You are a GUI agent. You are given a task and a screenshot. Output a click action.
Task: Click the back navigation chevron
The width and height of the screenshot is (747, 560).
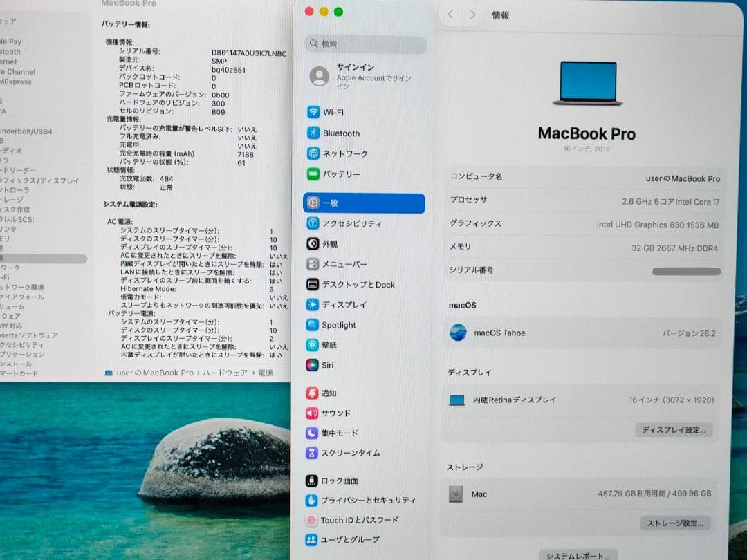coord(450,14)
